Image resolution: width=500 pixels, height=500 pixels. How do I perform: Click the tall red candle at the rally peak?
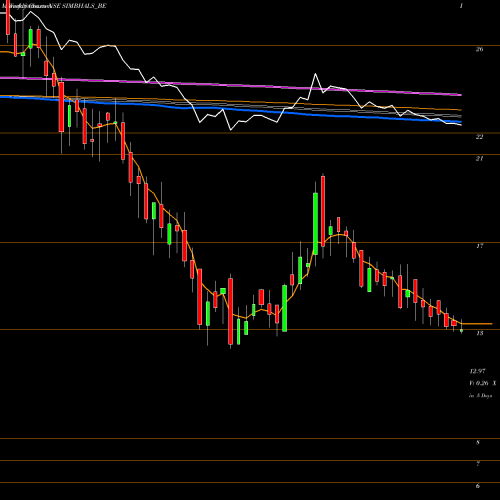[x=323, y=211]
